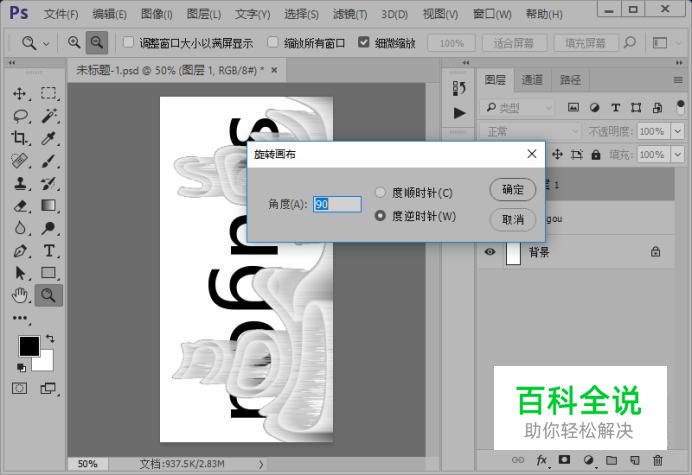The image size is (692, 475).
Task: Open the File menu
Action: [x=61, y=14]
